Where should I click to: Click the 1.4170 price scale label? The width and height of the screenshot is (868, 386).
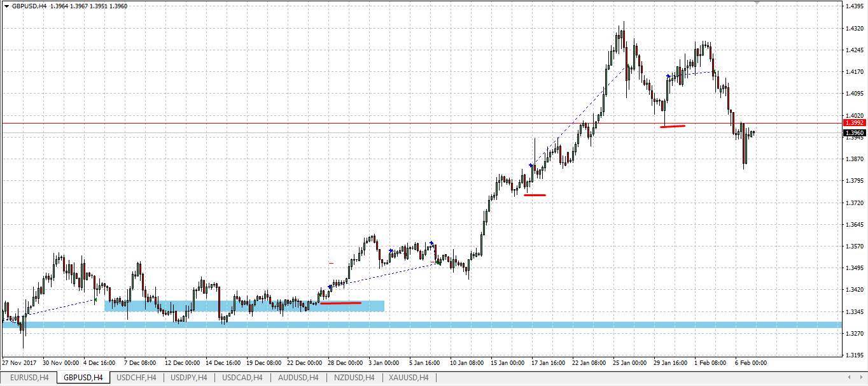(855, 72)
